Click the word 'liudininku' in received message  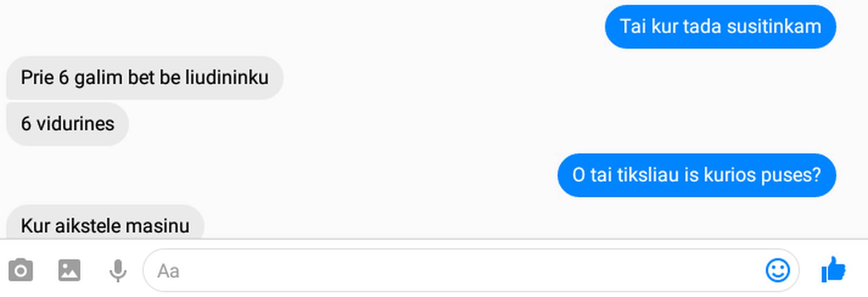click(x=226, y=78)
